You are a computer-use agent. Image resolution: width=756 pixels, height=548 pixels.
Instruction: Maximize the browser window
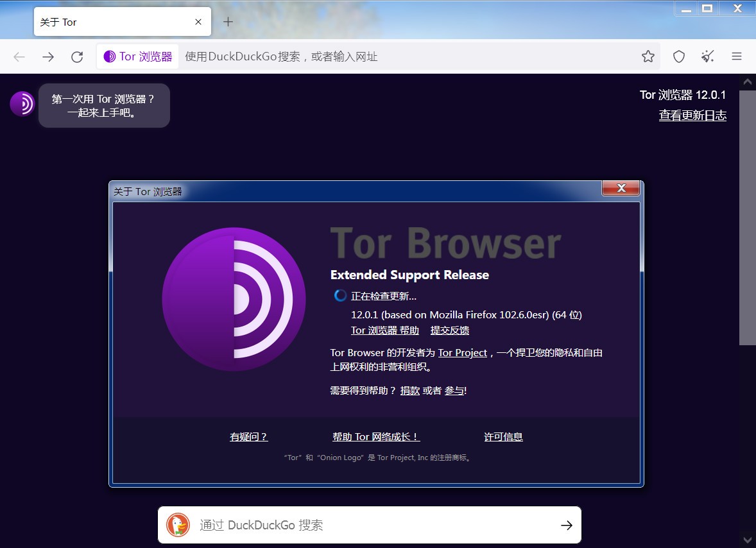coord(707,8)
